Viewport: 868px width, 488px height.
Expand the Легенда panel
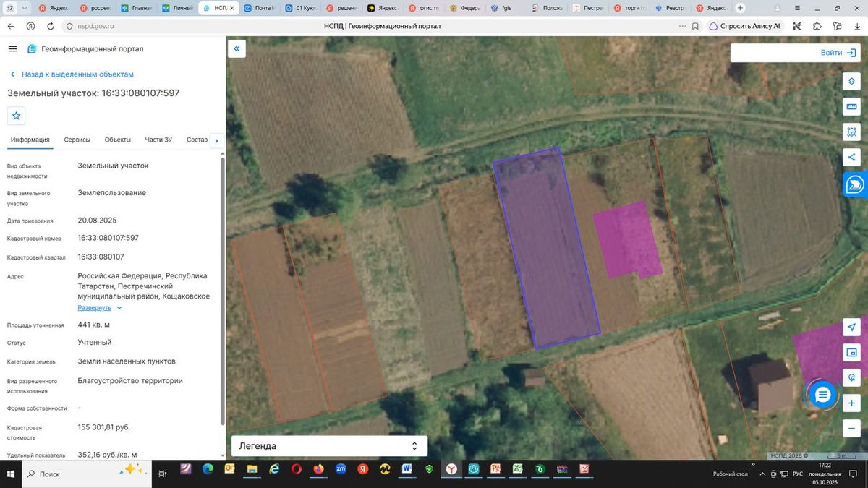click(x=329, y=446)
